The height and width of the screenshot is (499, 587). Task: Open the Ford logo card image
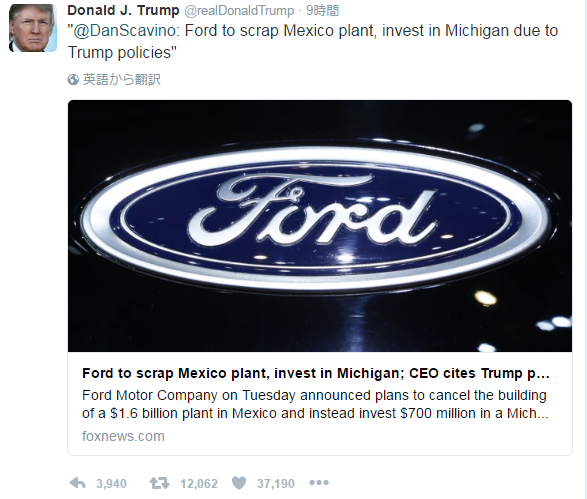(x=320, y=226)
